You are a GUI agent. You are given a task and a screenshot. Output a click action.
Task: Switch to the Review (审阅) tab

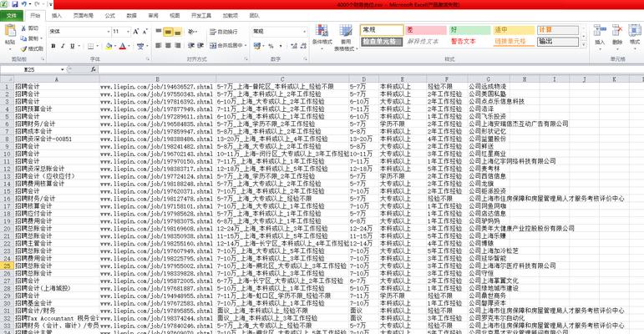click(153, 16)
